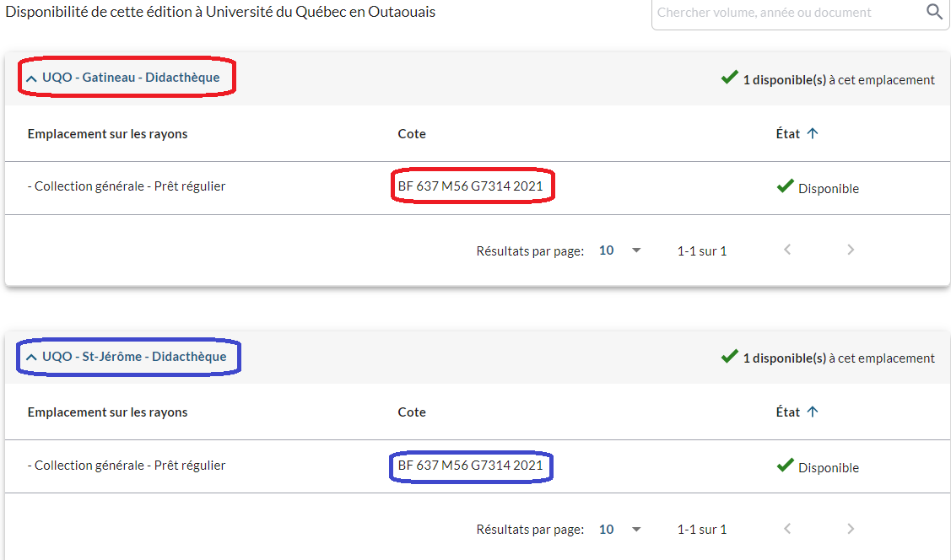Image resolution: width=951 pixels, height=560 pixels.
Task: Click the Disponible checkmark in St-Jérôme row
Action: [785, 466]
